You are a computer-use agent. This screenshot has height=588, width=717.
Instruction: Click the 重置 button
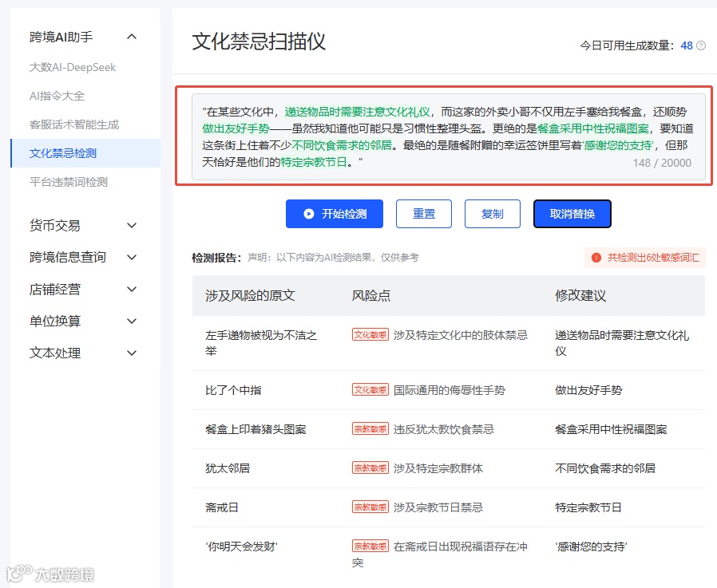tap(424, 214)
